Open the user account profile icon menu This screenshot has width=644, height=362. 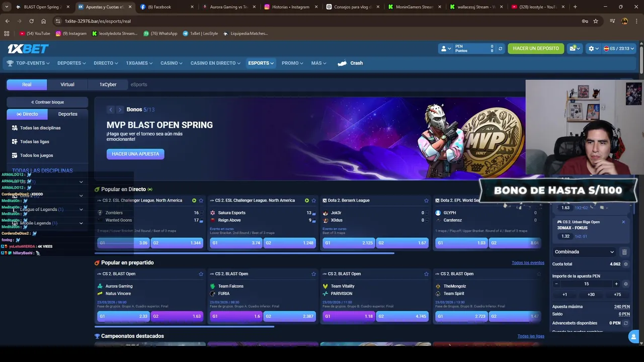pos(445,49)
